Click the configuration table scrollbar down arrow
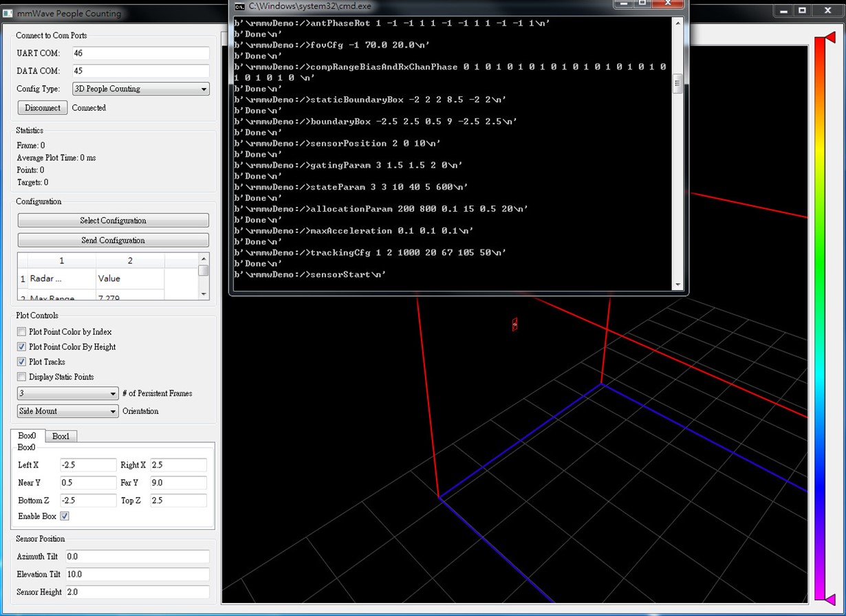The width and height of the screenshot is (846, 616). click(x=204, y=294)
